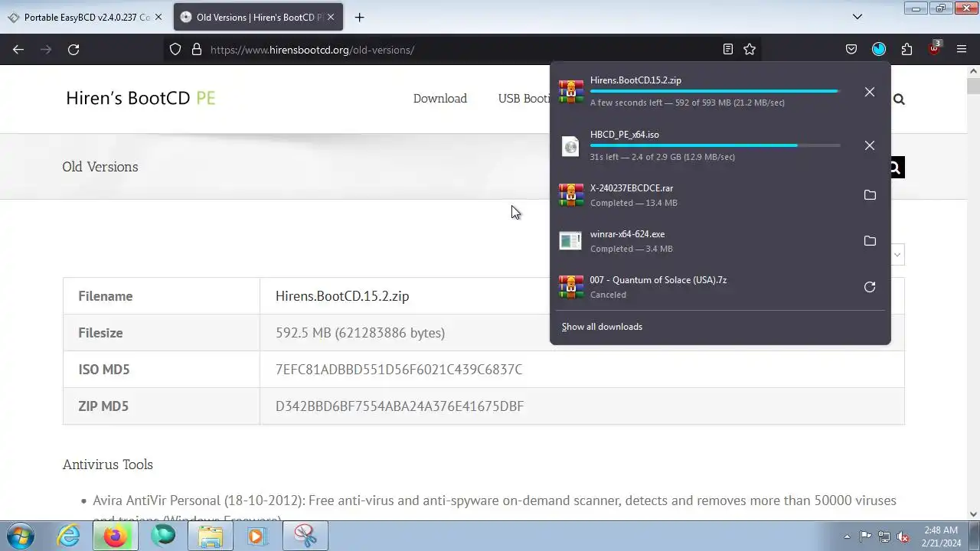Toggle reader view icon in address bar
The height and width of the screenshot is (551, 980).
click(728, 49)
